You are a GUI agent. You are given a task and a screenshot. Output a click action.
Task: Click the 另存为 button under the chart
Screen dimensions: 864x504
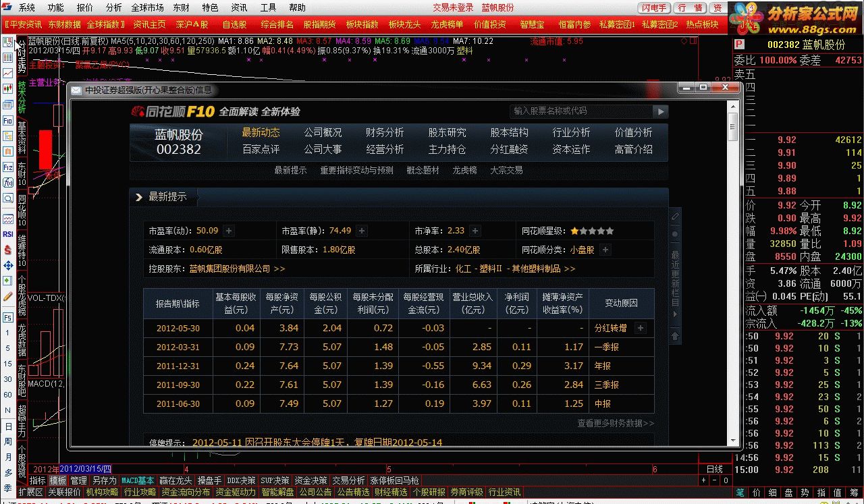click(104, 480)
